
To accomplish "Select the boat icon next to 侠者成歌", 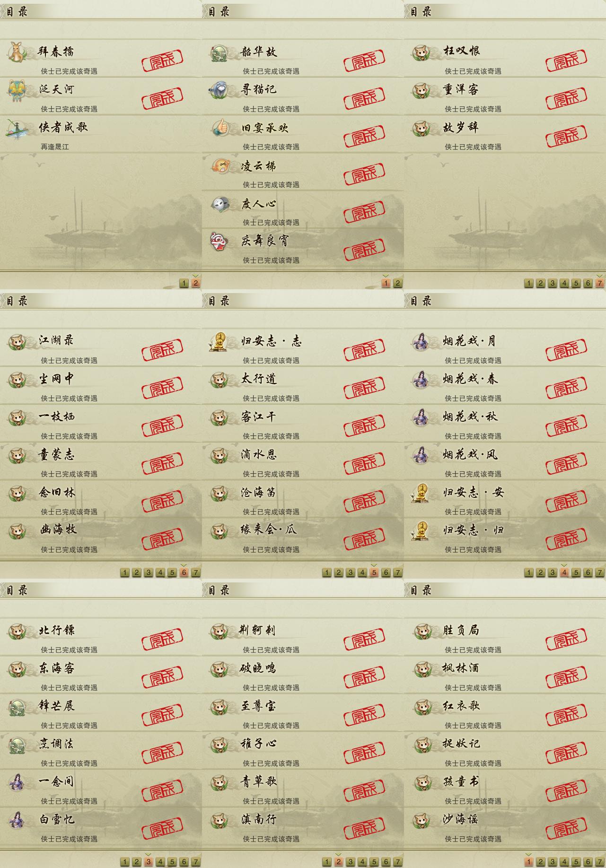I will click(x=17, y=129).
